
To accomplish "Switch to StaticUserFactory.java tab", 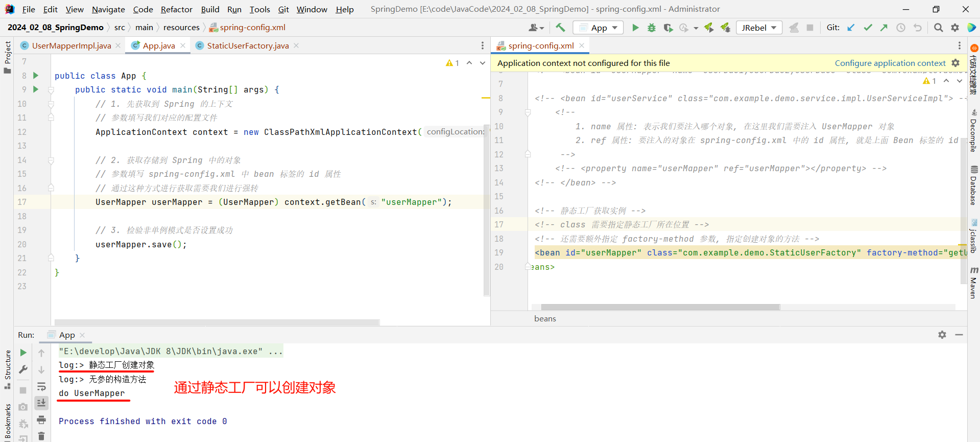I will (x=248, y=45).
